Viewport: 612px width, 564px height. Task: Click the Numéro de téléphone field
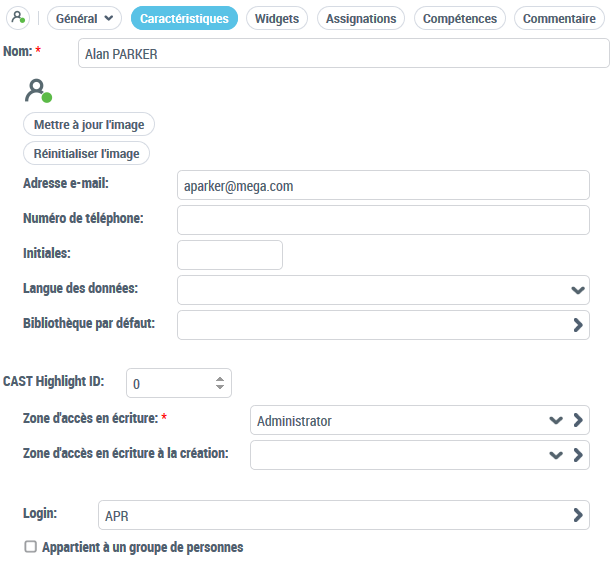[383, 220]
